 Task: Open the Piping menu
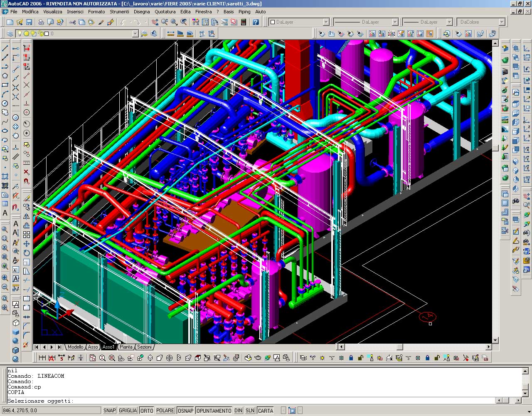(x=244, y=12)
